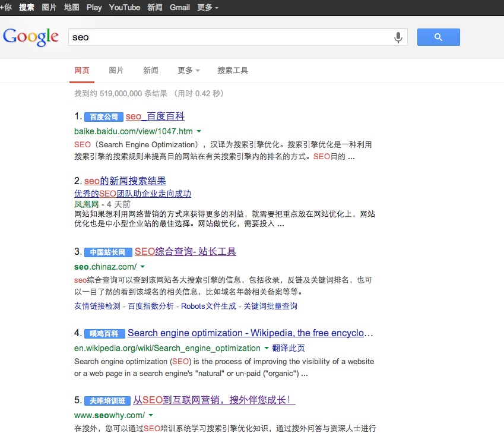Open 新闻 in the top black bar
The height and width of the screenshot is (433, 504).
click(x=154, y=7)
